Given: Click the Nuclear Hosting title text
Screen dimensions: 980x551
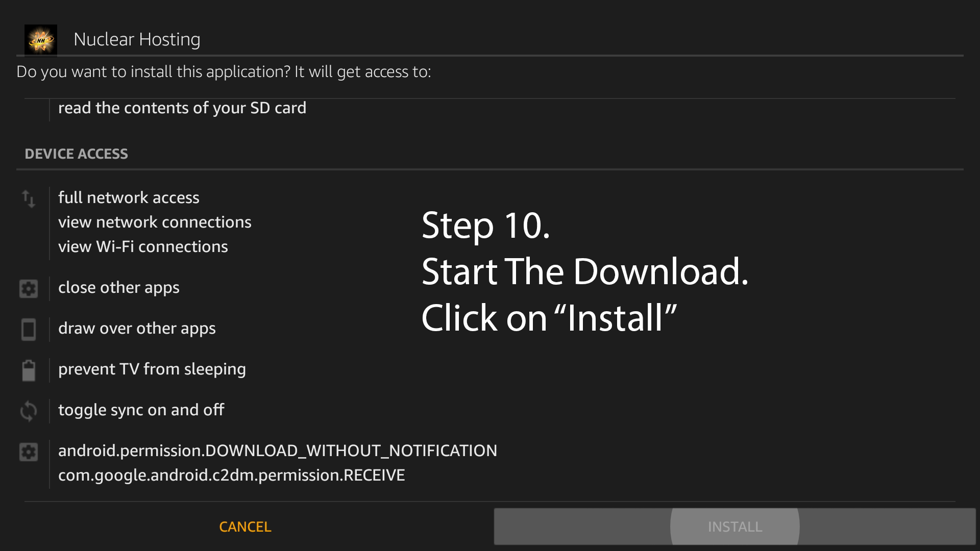Looking at the screenshot, I should click(x=137, y=39).
